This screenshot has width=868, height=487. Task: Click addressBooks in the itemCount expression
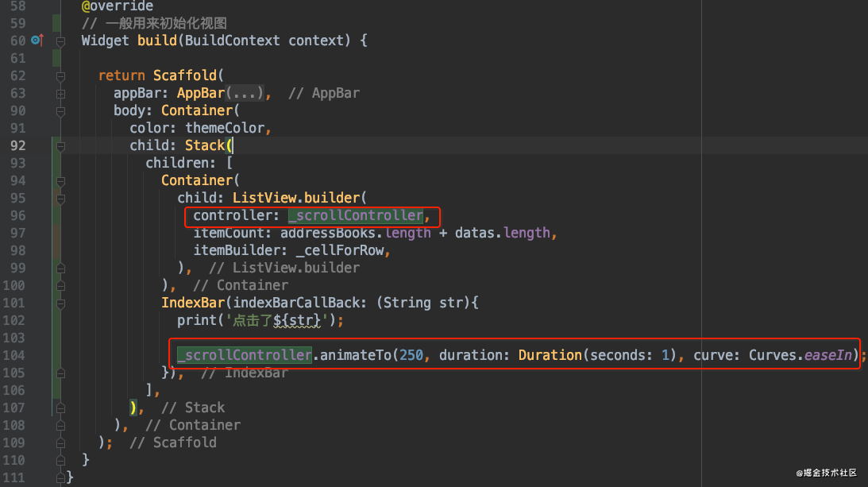pyautogui.click(x=330, y=233)
